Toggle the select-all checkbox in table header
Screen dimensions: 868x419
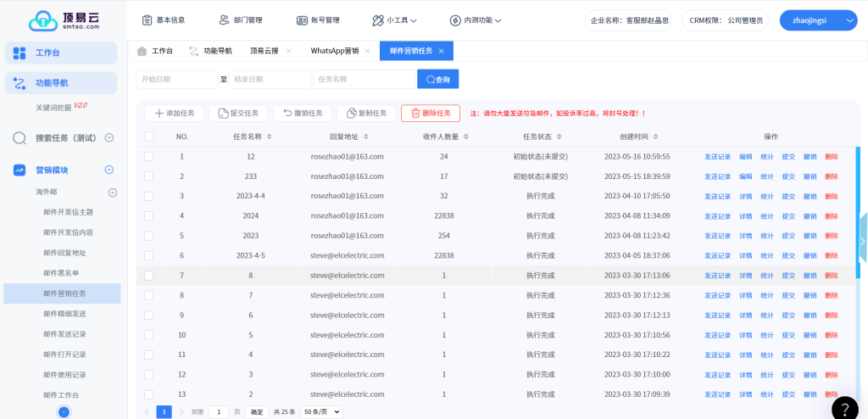(x=149, y=137)
